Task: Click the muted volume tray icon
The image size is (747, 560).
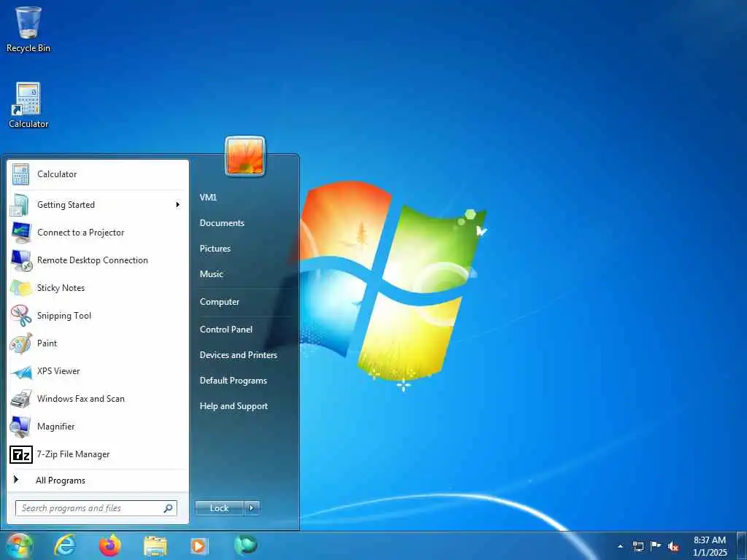Action: point(673,546)
